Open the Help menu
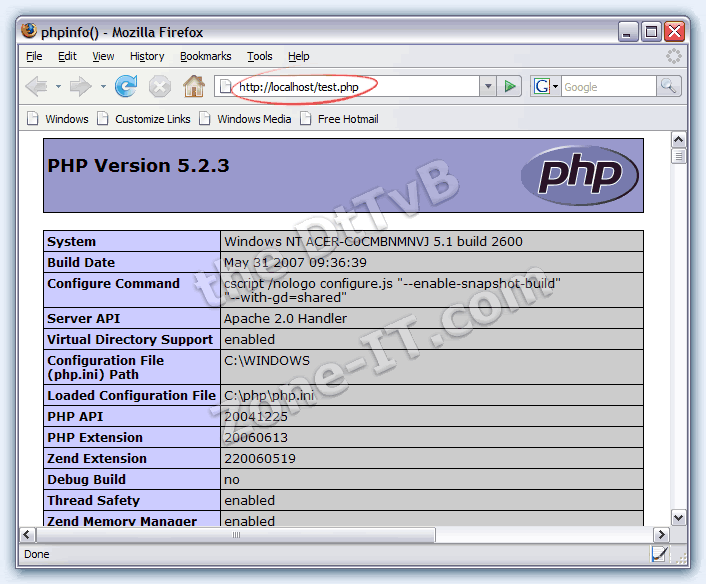 299,56
